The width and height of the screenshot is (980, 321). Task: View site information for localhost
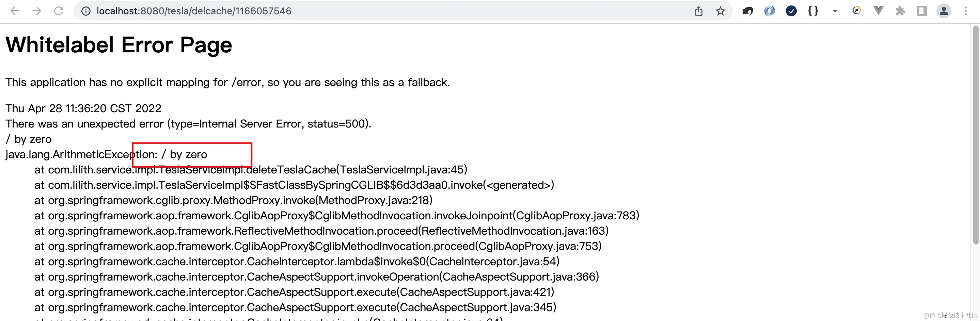click(x=86, y=11)
